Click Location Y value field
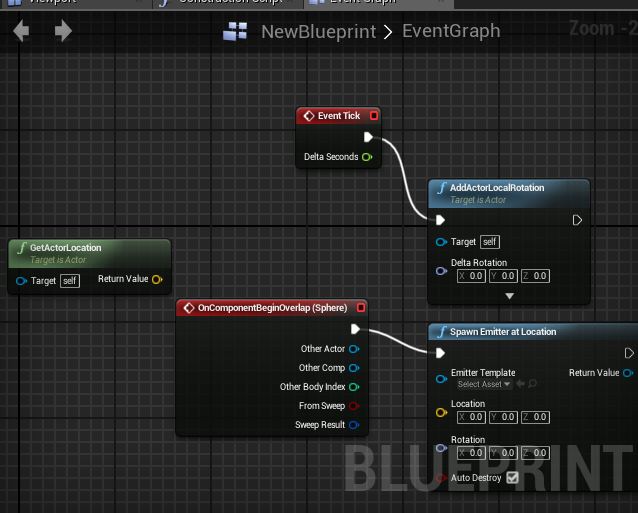638x513 pixels. coord(503,417)
